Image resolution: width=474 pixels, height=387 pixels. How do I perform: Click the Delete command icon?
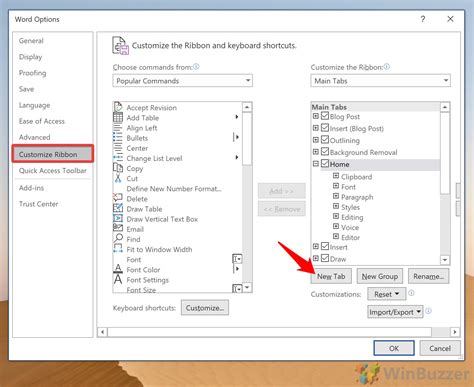(118, 198)
